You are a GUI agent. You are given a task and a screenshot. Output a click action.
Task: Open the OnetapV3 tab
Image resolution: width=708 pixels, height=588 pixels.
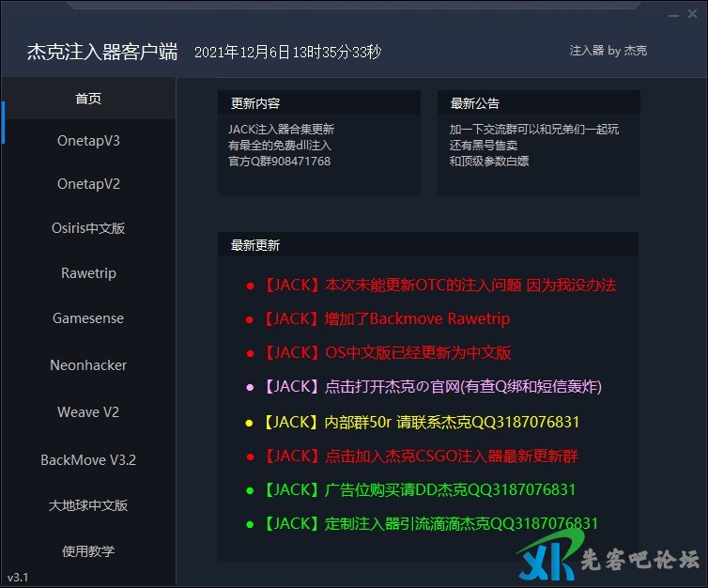[88, 141]
